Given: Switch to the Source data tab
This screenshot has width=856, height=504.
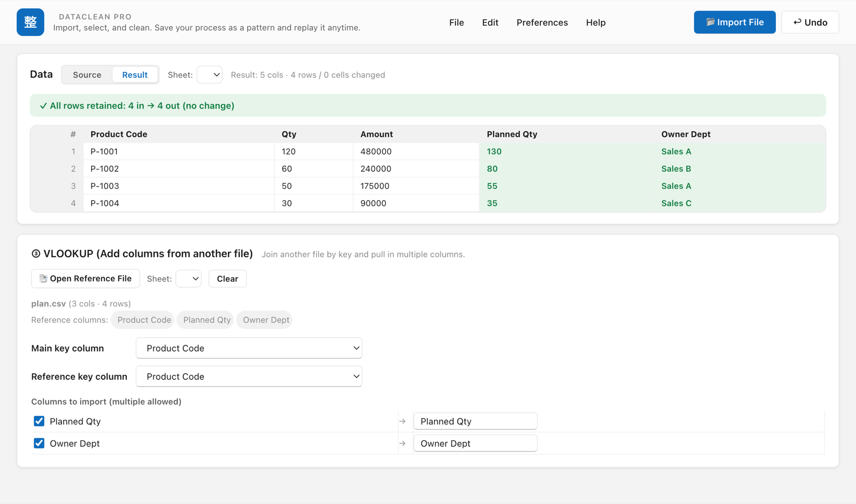Looking at the screenshot, I should click(87, 75).
